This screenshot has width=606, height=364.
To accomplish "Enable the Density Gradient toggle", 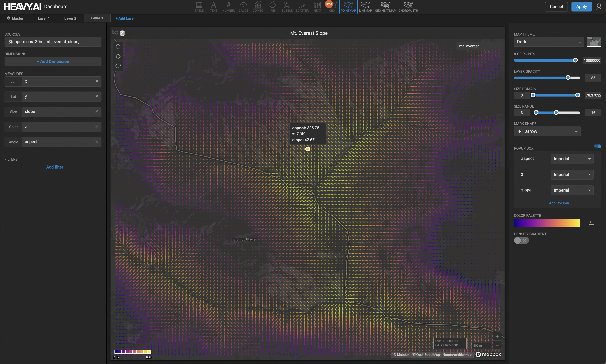I will point(521,240).
